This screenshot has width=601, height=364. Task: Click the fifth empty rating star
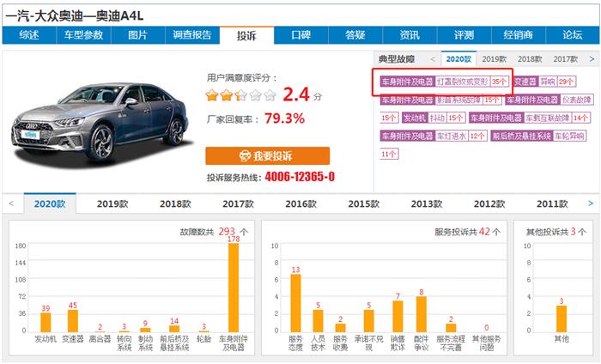pyautogui.click(x=270, y=95)
